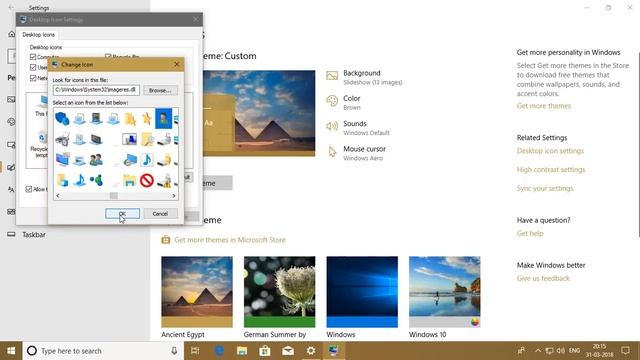
Task: Click the ENG language indicator
Action: point(574,351)
